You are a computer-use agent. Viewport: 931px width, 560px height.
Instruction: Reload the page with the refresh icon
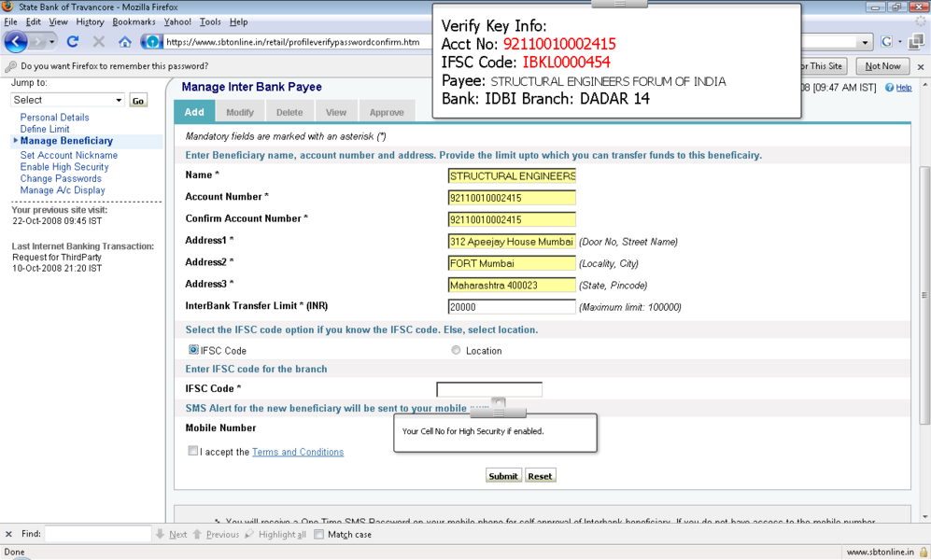[x=73, y=42]
